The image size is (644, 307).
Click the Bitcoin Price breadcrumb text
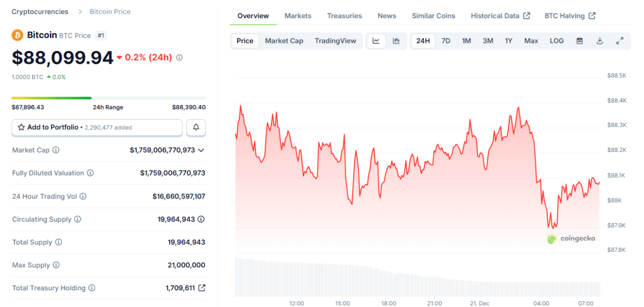tap(110, 11)
